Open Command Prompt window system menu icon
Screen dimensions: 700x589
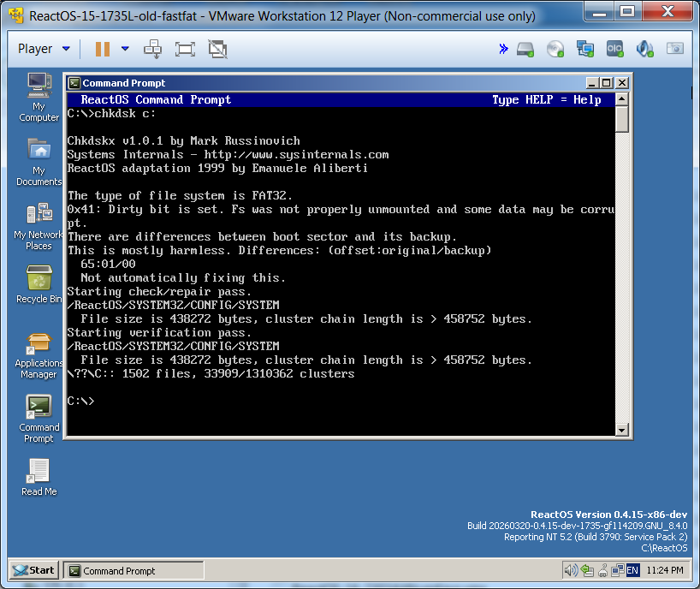(x=74, y=83)
